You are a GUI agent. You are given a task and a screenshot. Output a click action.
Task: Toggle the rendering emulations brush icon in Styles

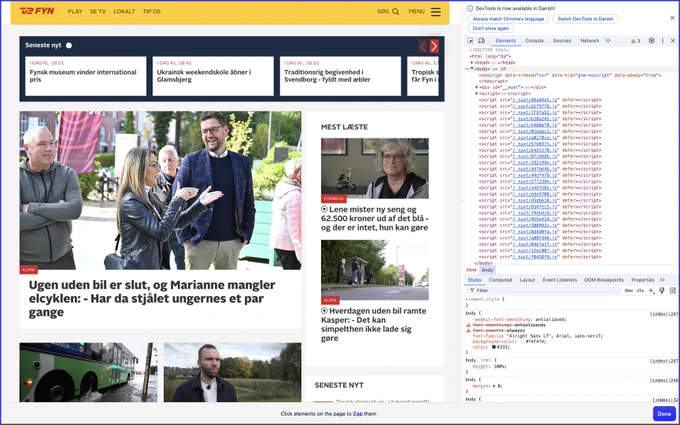point(662,291)
